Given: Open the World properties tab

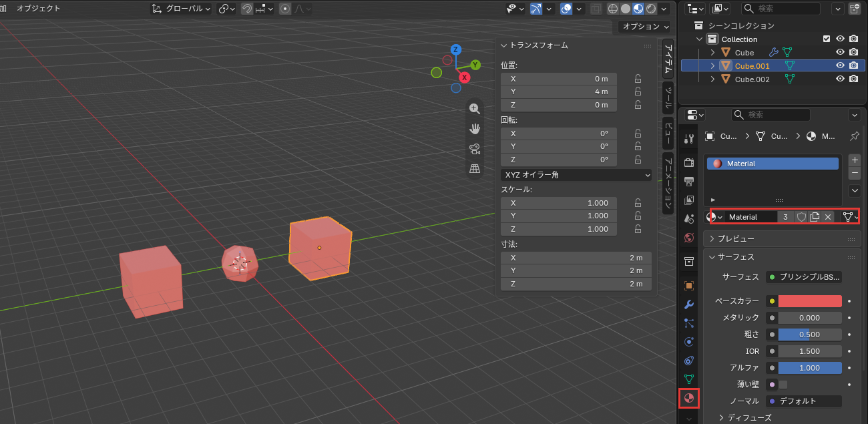Looking at the screenshot, I should point(689,237).
